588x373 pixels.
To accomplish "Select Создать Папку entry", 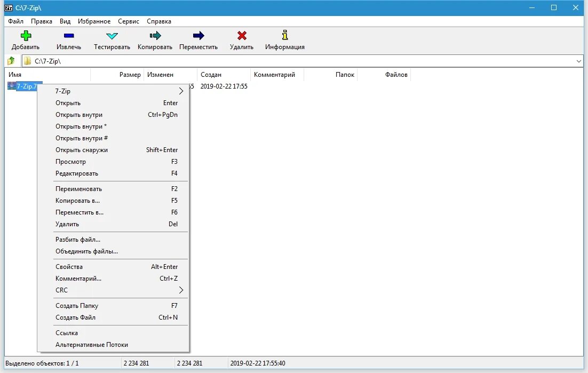I will tap(113, 306).
